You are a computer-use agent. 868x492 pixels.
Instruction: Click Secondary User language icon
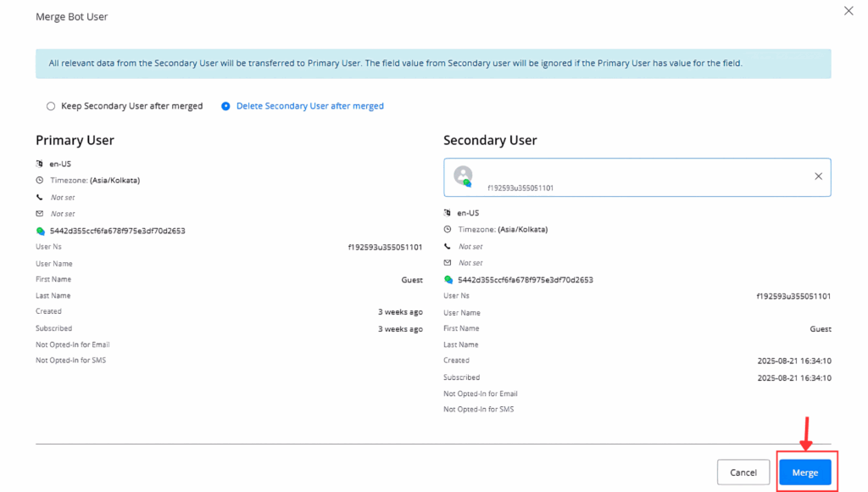pyautogui.click(x=448, y=213)
